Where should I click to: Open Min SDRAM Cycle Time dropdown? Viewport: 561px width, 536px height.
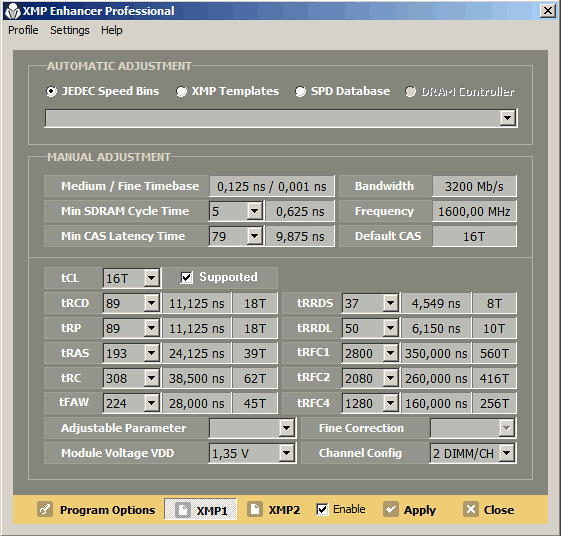[x=254, y=211]
